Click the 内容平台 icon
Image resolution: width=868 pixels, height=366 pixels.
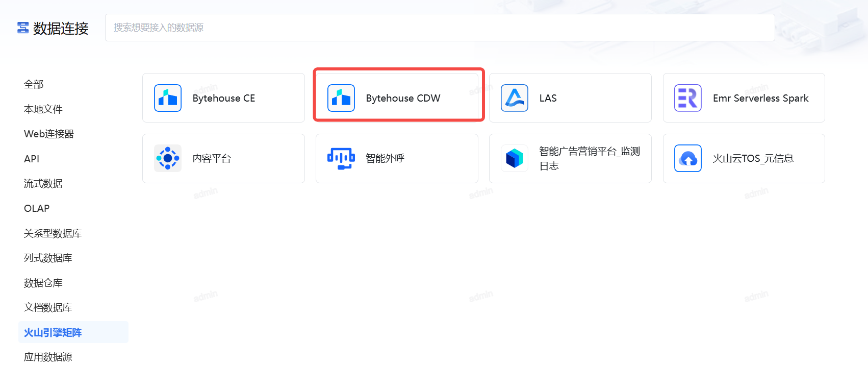pyautogui.click(x=168, y=158)
